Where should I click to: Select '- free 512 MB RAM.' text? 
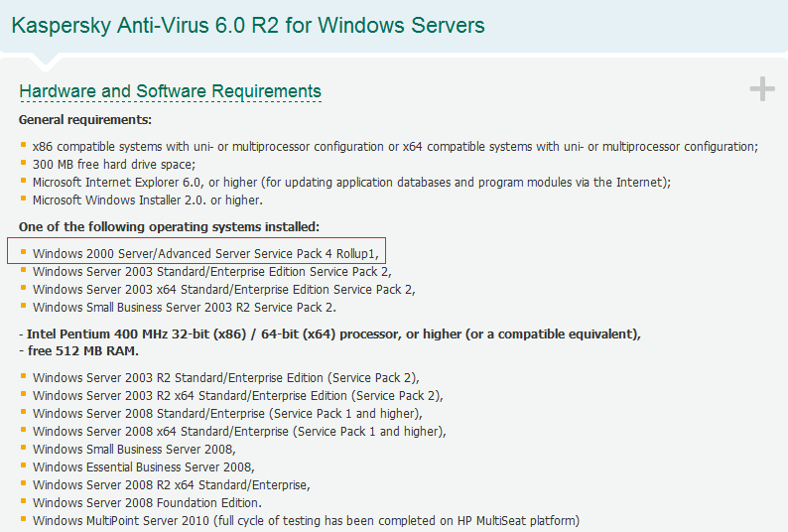79,351
